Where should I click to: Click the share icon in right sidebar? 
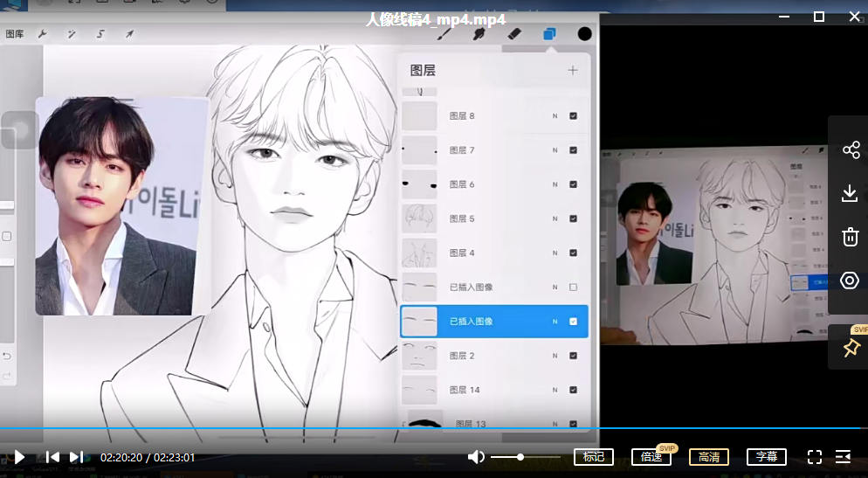coord(851,150)
